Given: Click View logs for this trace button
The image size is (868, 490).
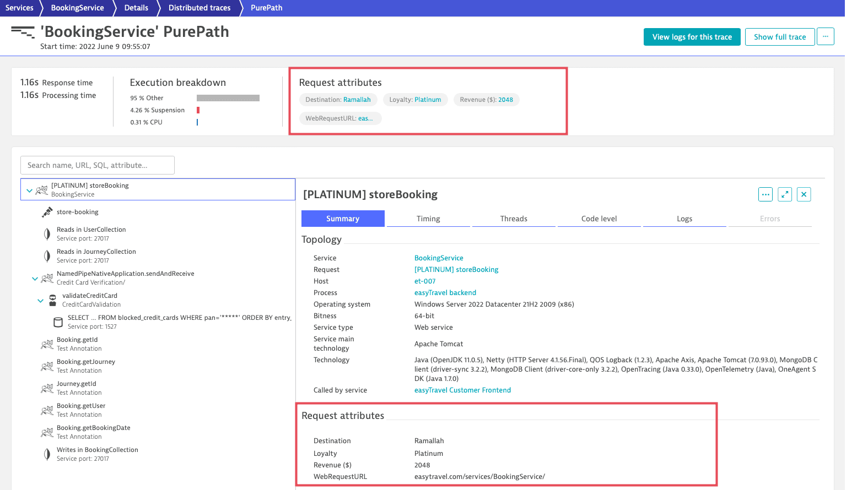Looking at the screenshot, I should 692,37.
